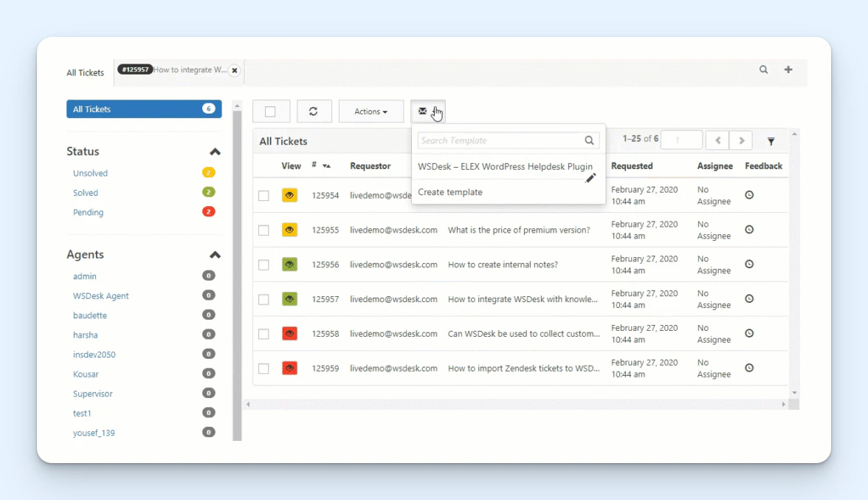Open the email template icon in toolbar
This screenshot has width=868, height=500.
pyautogui.click(x=424, y=111)
